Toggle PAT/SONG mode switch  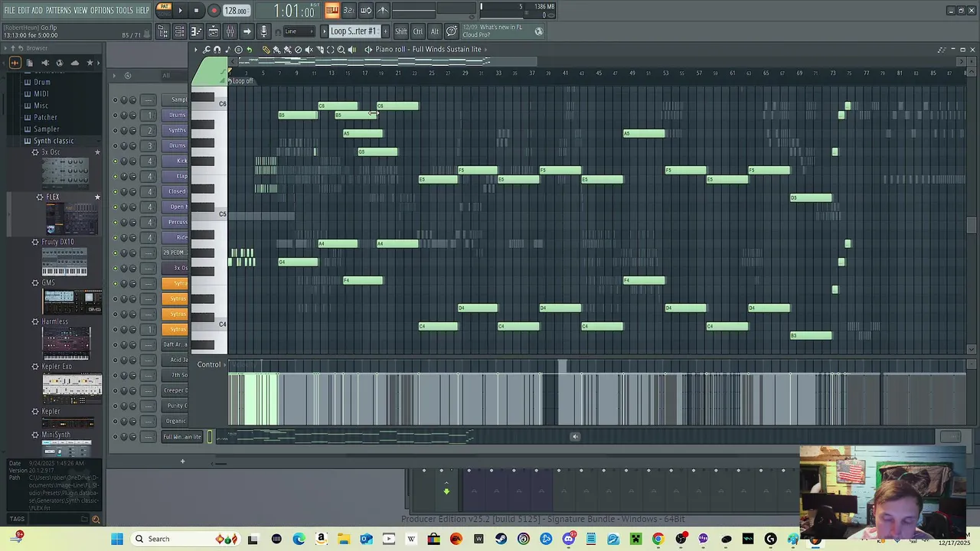point(164,10)
